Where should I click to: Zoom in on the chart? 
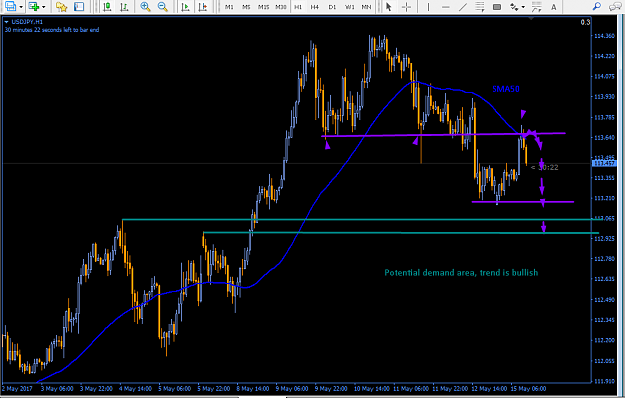point(145,6)
